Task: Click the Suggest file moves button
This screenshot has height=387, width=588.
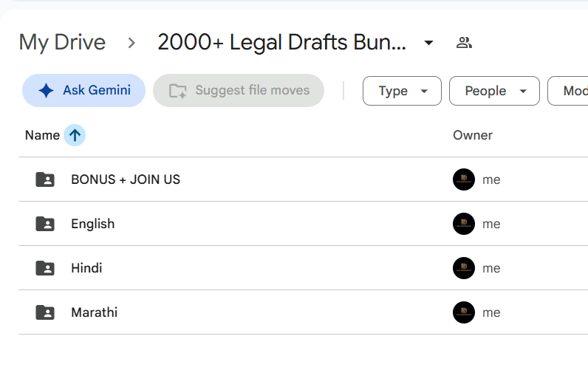Action: pos(239,90)
